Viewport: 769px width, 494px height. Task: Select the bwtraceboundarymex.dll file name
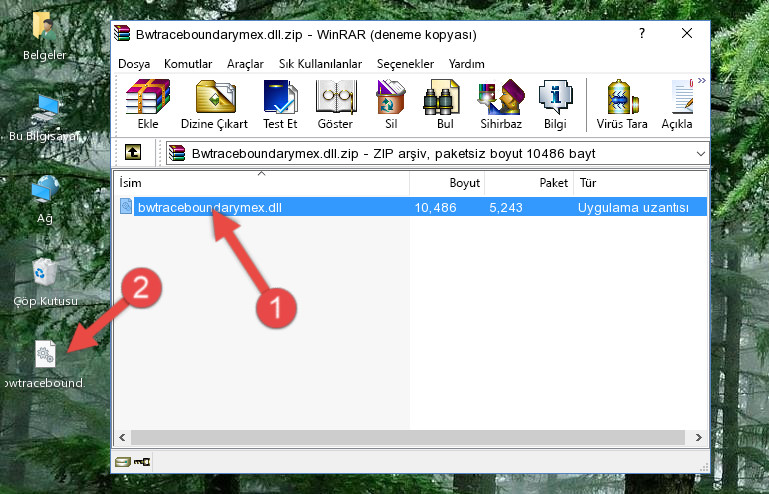(210, 208)
